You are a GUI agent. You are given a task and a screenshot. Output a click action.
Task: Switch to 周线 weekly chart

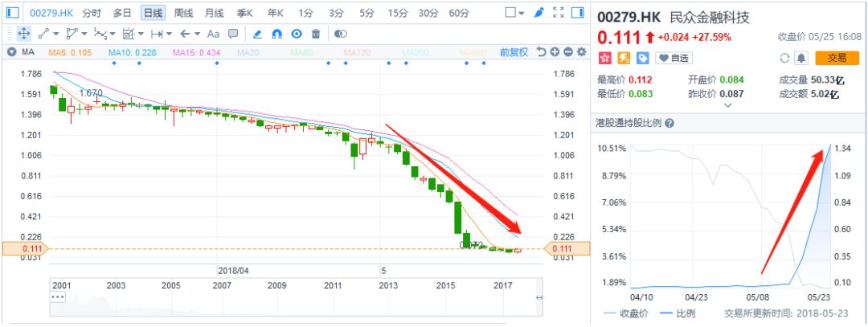click(183, 13)
